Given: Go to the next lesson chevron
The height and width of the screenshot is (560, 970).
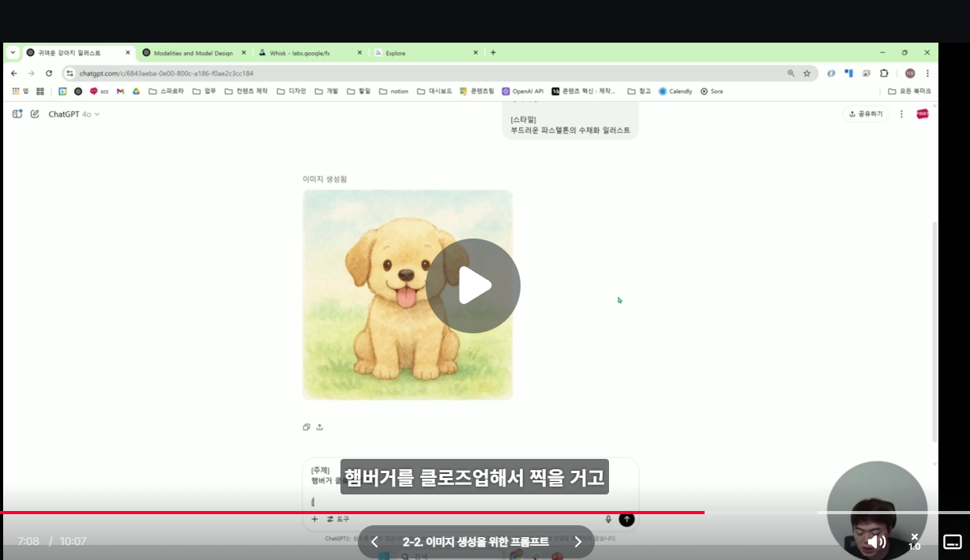Looking at the screenshot, I should tap(577, 542).
